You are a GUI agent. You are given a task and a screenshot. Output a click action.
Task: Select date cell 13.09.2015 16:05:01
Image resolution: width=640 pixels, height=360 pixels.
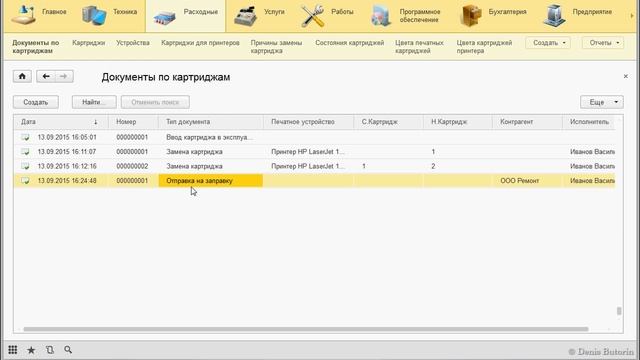coord(67,138)
